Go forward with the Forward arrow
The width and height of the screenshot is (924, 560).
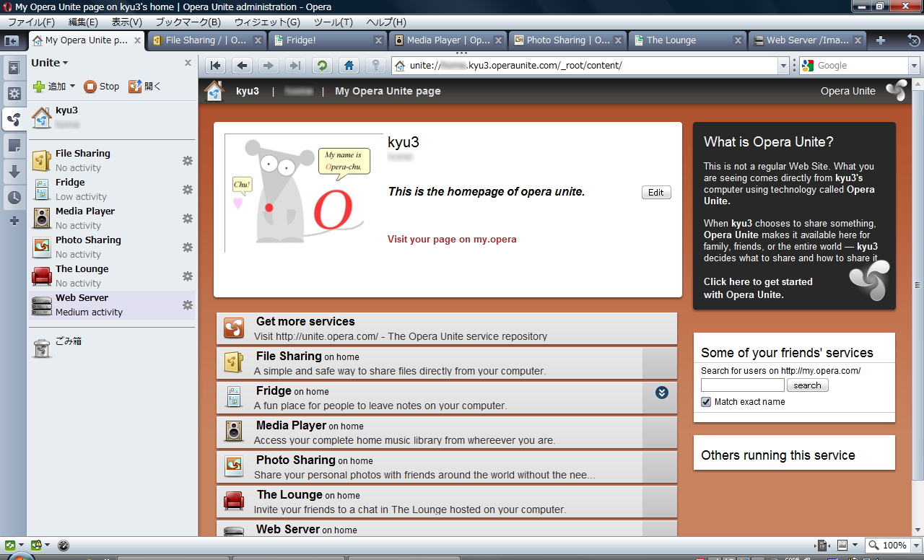[x=269, y=66]
